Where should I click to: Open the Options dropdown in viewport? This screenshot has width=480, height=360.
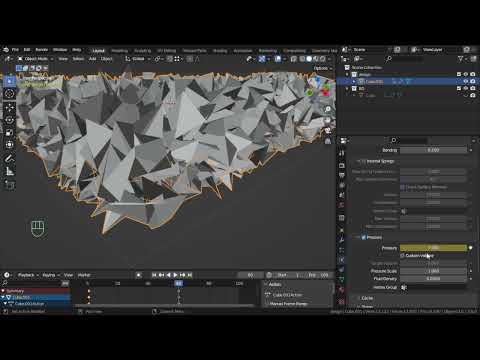click(323, 68)
